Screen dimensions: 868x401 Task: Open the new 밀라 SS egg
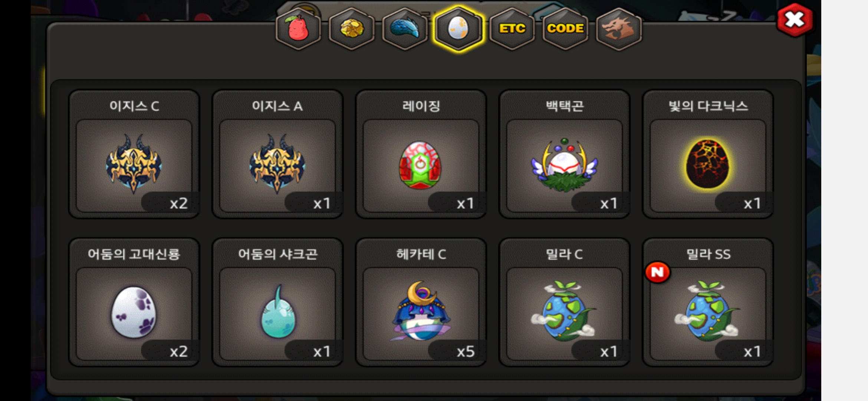coord(708,302)
